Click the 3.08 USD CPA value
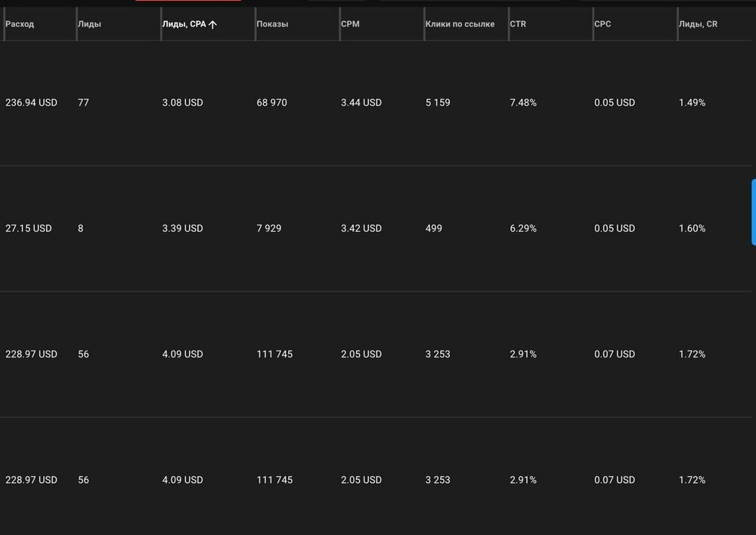This screenshot has width=756, height=535. 183,103
